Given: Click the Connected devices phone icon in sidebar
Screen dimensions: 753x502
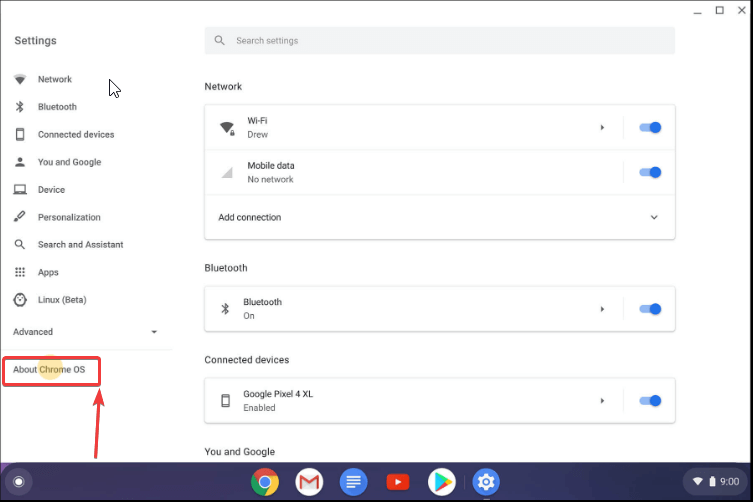Looking at the screenshot, I should pos(20,135).
